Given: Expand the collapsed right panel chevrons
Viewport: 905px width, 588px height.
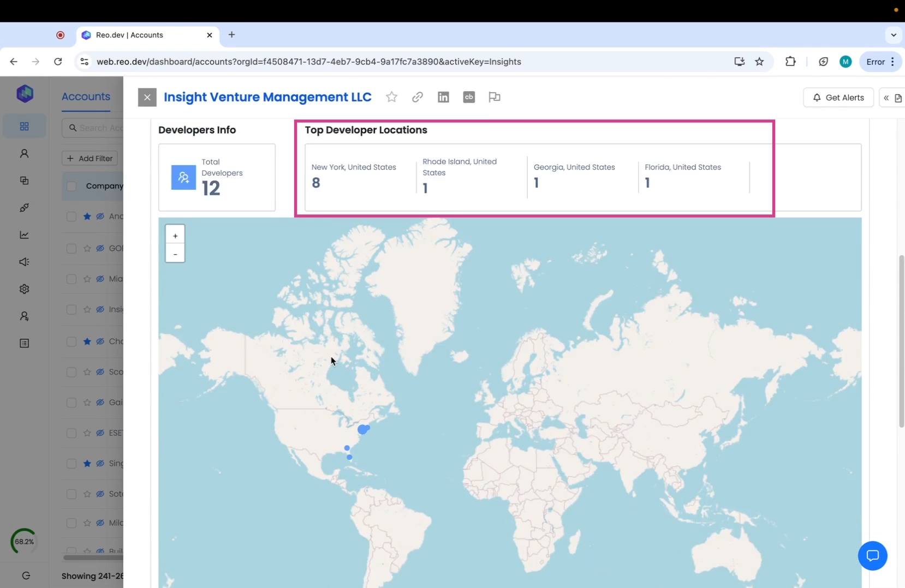Looking at the screenshot, I should (x=886, y=98).
